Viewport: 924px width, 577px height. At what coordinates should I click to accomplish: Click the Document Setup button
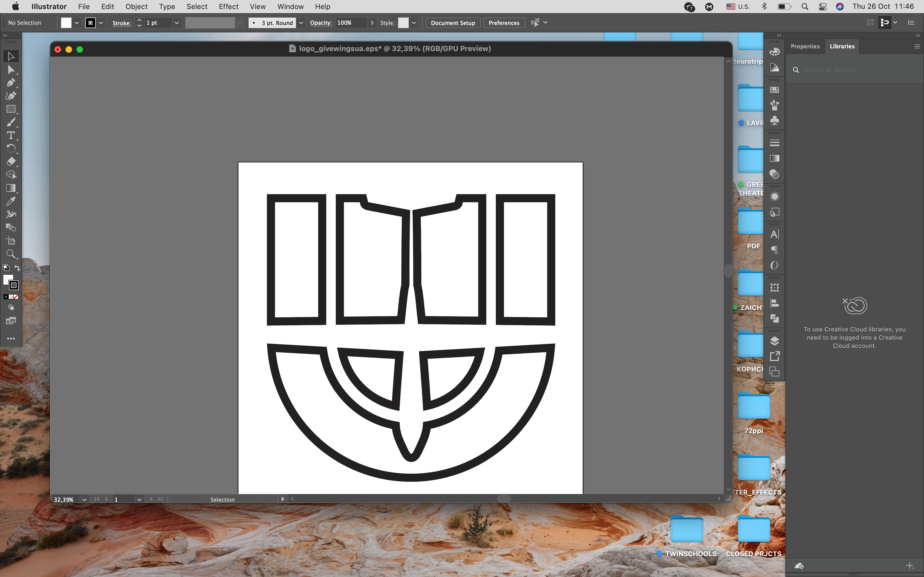453,23
